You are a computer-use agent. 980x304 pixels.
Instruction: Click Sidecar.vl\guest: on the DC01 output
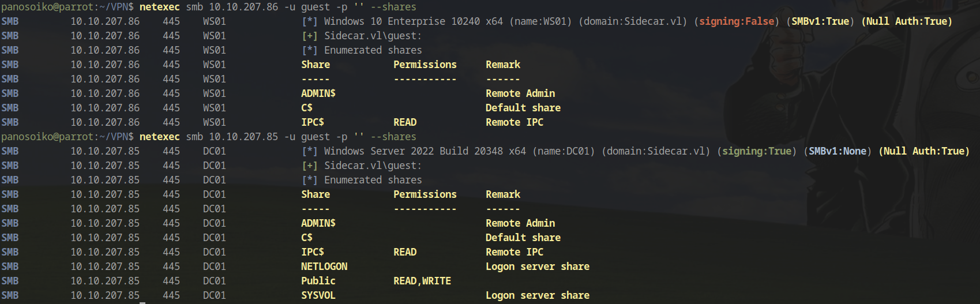click(x=373, y=166)
